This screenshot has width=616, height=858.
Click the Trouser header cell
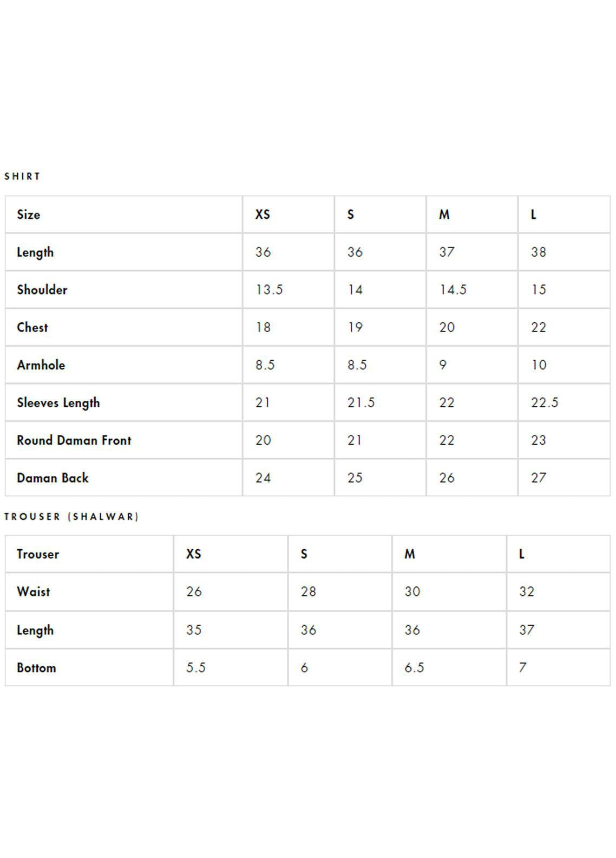[38, 554]
